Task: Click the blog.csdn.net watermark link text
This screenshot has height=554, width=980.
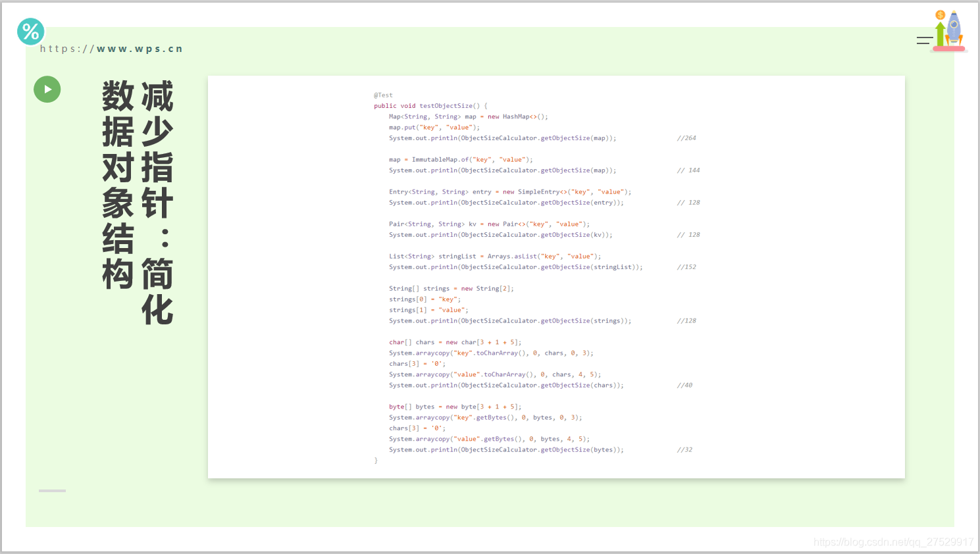Action: click(893, 542)
